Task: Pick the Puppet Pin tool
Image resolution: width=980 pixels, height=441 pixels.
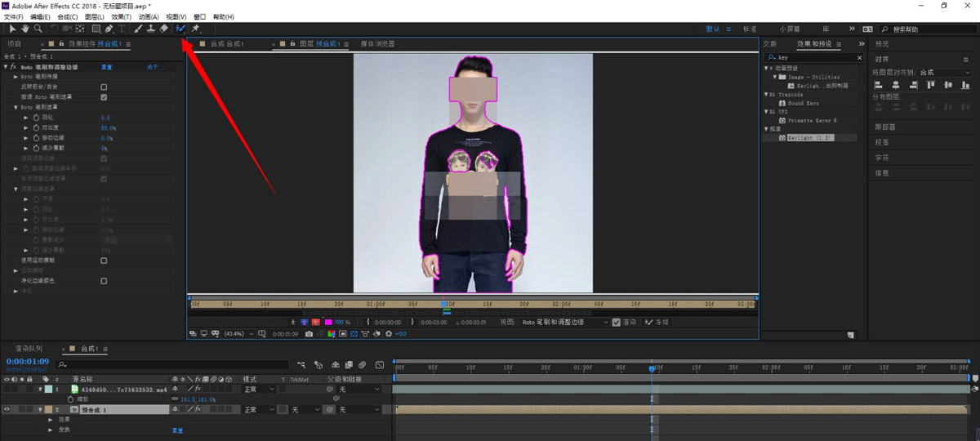Action: 196,29
